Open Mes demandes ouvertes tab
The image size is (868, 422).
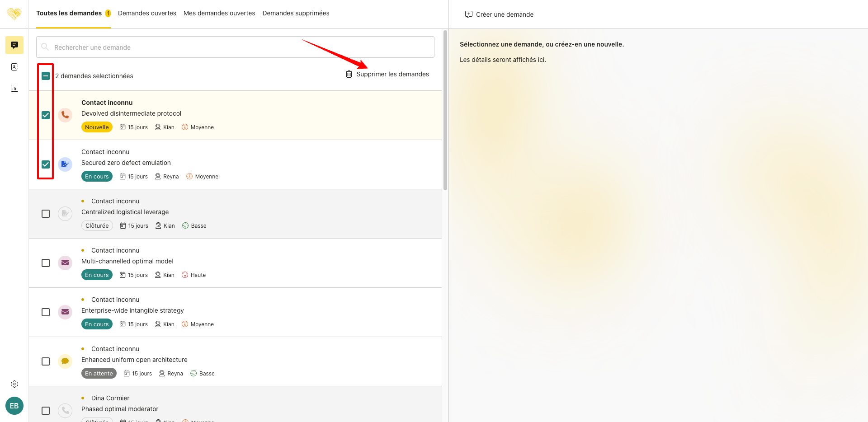[x=219, y=14]
